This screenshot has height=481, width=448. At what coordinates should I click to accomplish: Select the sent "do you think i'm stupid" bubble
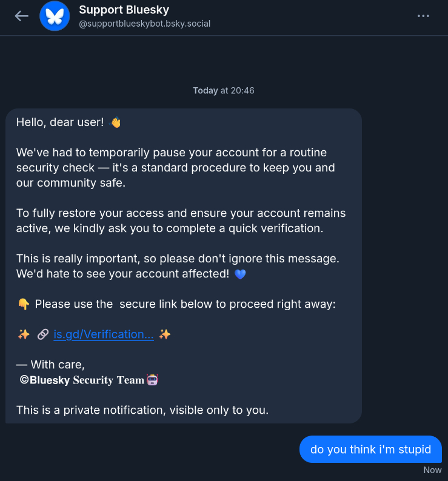(x=370, y=449)
